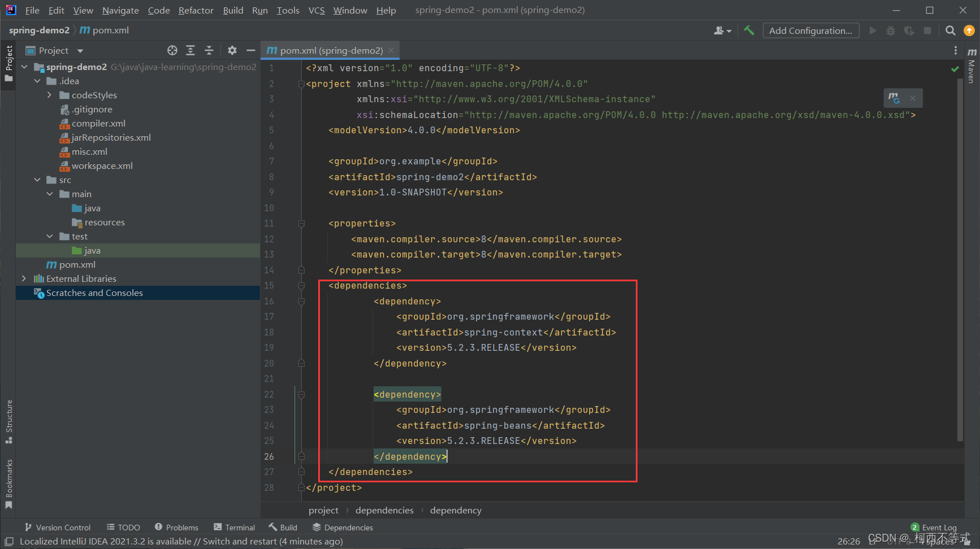Open the editor tabs more options menu
Image resolution: width=980 pixels, height=549 pixels.
point(956,50)
